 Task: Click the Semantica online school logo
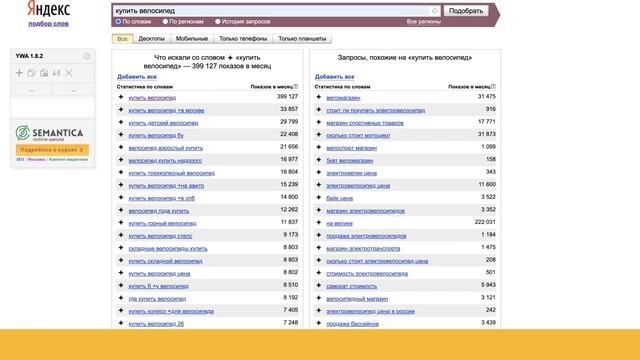[49, 133]
